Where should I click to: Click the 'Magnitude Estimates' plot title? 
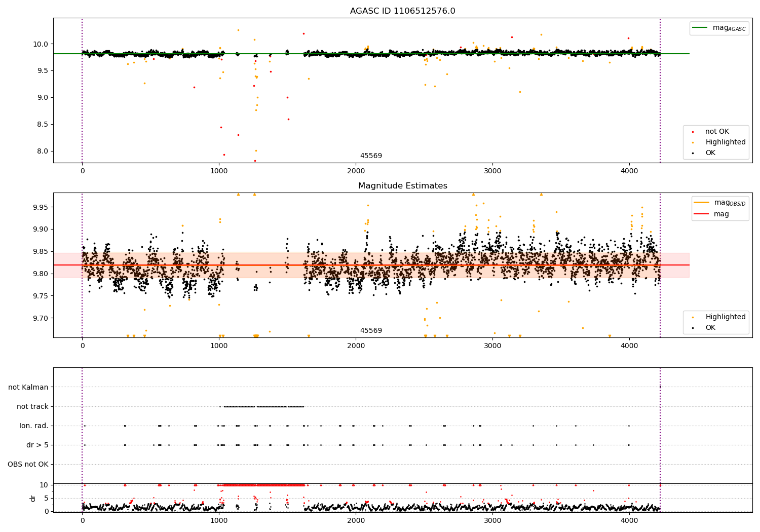pyautogui.click(x=403, y=186)
